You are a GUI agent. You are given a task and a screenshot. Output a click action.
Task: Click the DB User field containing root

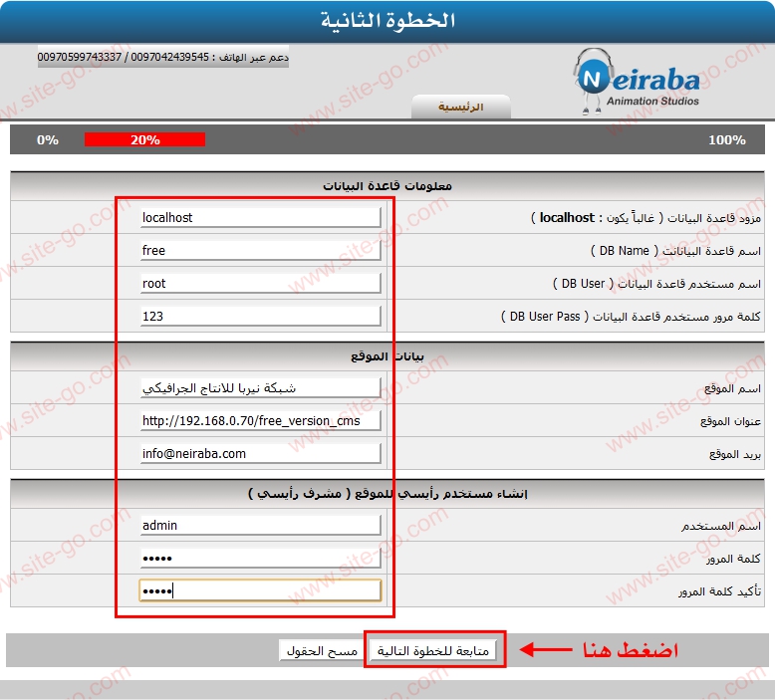pyautogui.click(x=260, y=283)
